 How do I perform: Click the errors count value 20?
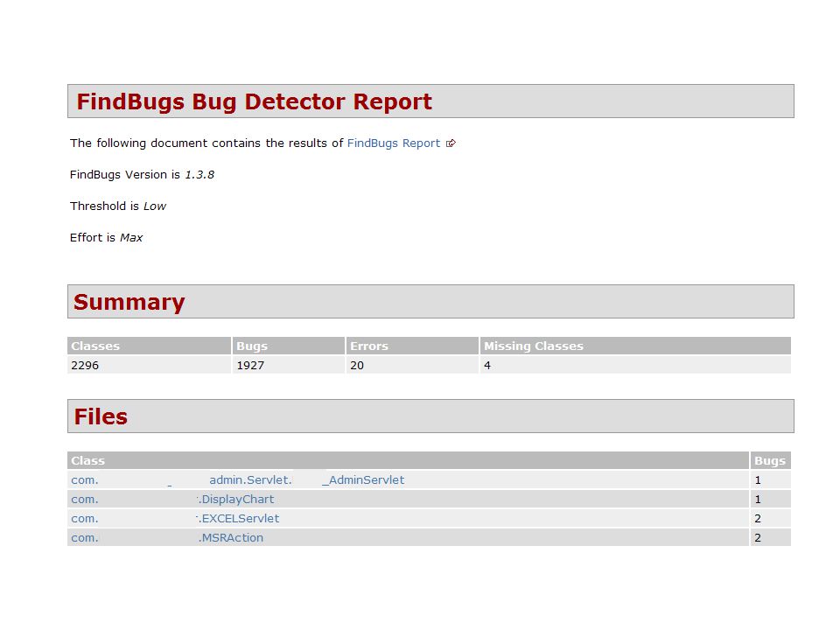(x=357, y=366)
